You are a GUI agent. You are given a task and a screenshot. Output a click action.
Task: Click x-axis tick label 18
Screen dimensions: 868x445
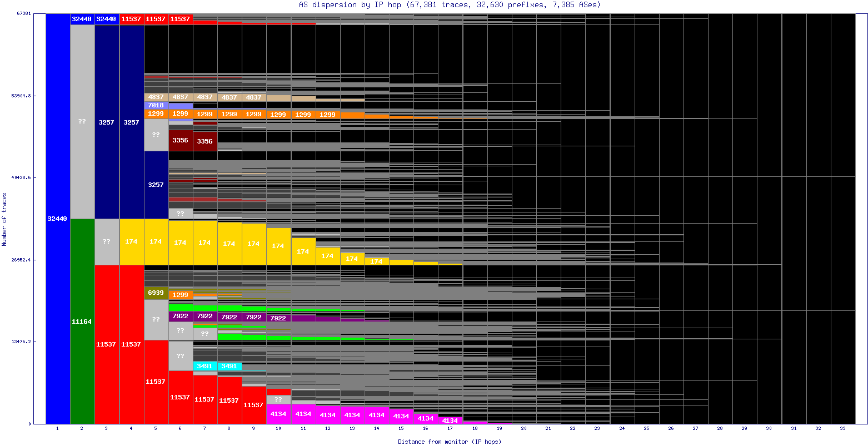pos(475,429)
